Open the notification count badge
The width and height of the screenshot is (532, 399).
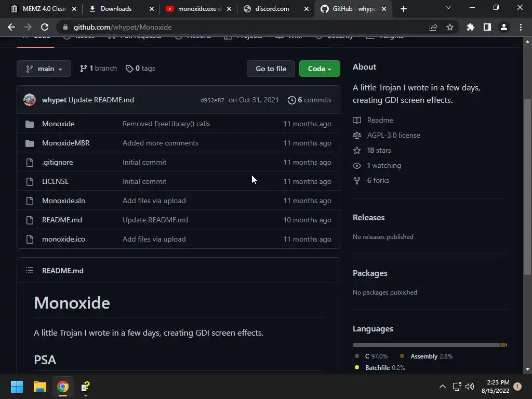click(x=517, y=387)
